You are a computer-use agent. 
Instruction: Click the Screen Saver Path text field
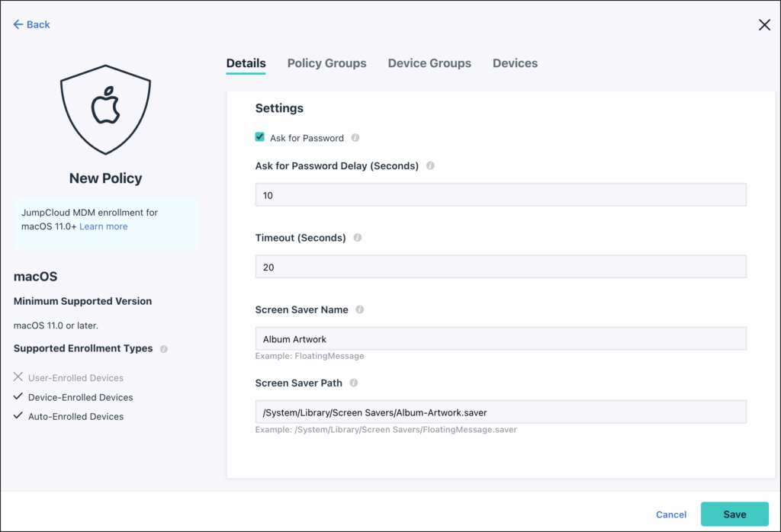500,412
